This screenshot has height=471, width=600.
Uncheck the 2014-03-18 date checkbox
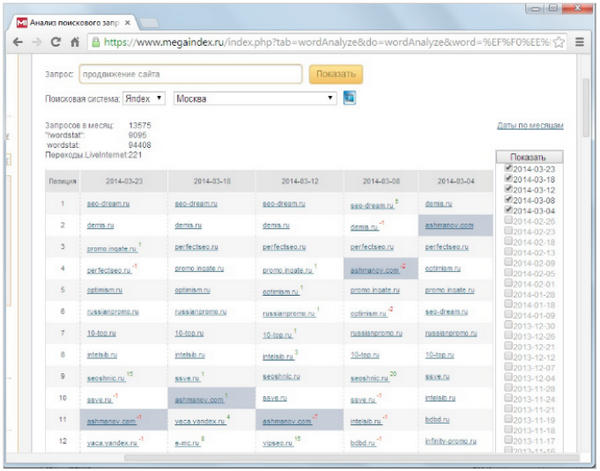pyautogui.click(x=509, y=178)
